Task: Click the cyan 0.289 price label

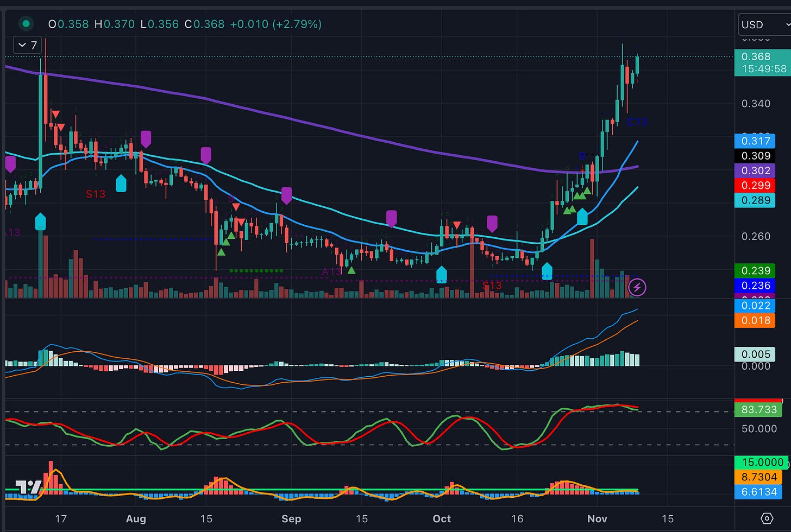Action: tap(755, 200)
